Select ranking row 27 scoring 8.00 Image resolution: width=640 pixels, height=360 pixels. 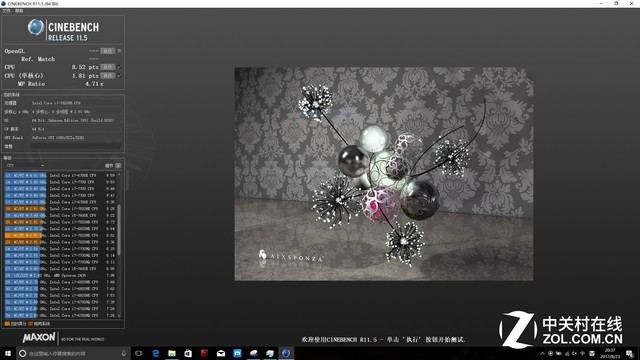(x=60, y=269)
